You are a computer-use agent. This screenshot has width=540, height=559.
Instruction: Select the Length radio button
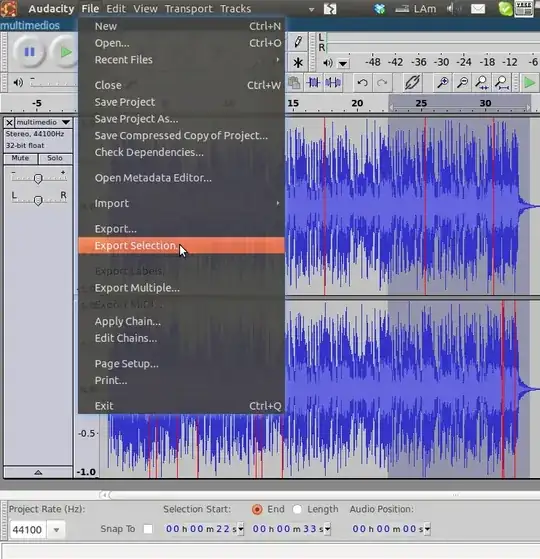[297, 510]
